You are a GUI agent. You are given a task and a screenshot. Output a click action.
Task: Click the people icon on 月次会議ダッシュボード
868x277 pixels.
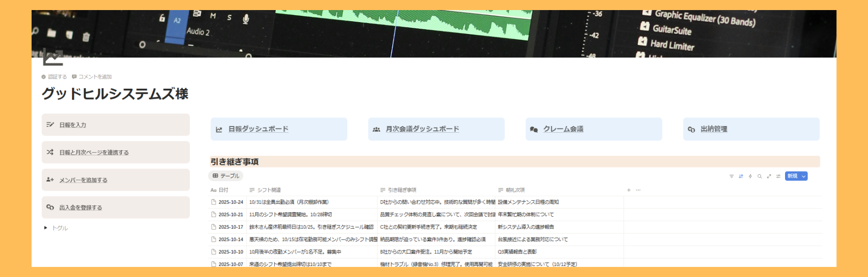click(376, 129)
